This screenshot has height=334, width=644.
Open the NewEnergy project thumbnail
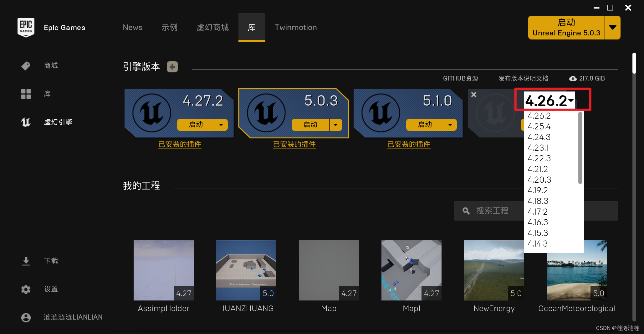coord(494,270)
